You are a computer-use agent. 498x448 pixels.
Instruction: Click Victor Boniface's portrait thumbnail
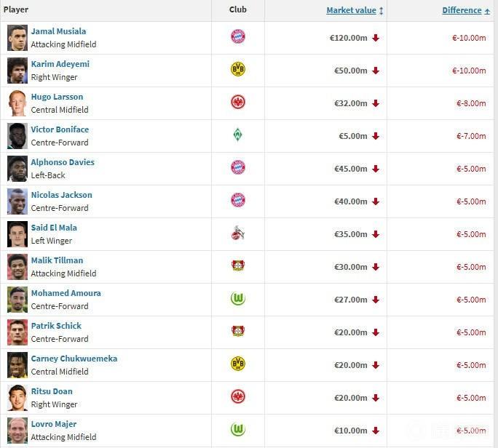[x=17, y=136]
